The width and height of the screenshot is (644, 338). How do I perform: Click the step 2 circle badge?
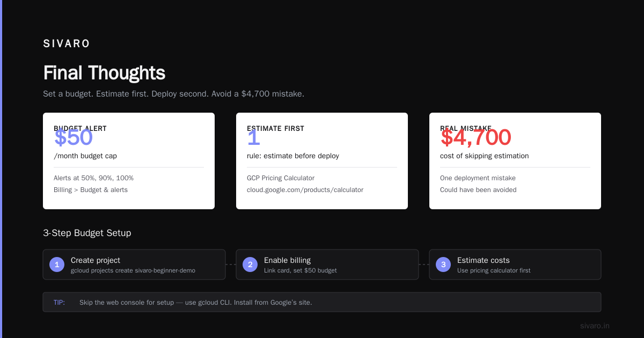pos(250,264)
